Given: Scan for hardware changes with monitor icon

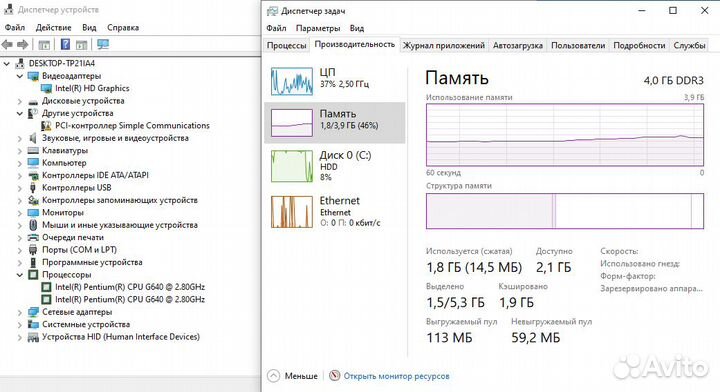Looking at the screenshot, I should click(103, 45).
